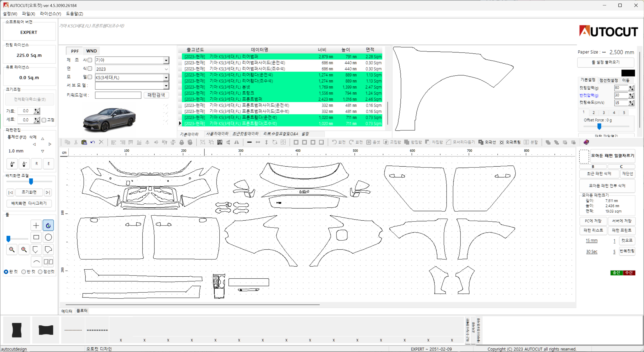Screen dimensions: 644x352
Task: Click the 키워드검색 input field
Action: [118, 95]
